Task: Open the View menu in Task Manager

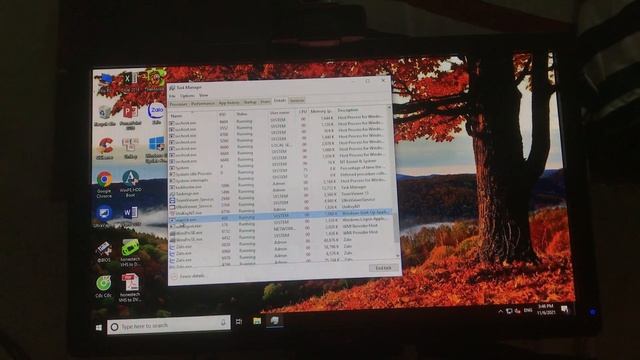Action: [x=203, y=96]
